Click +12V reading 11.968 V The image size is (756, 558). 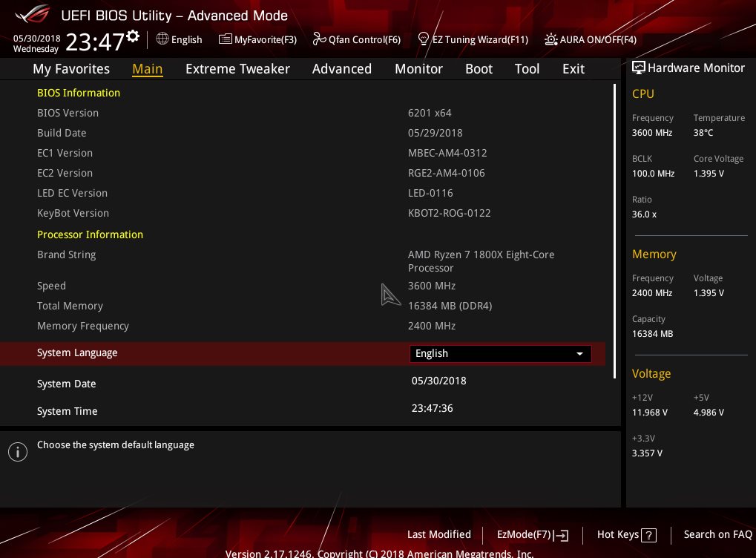click(650, 413)
